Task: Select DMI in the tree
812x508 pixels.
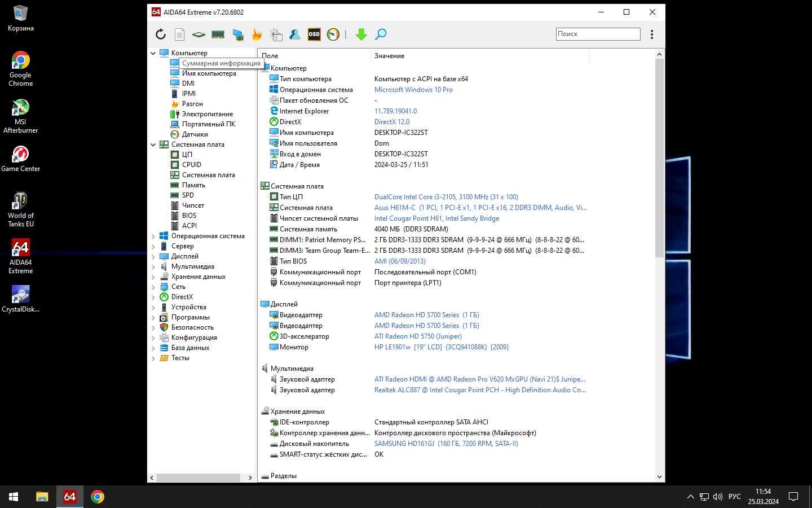Action: pyautogui.click(x=188, y=84)
